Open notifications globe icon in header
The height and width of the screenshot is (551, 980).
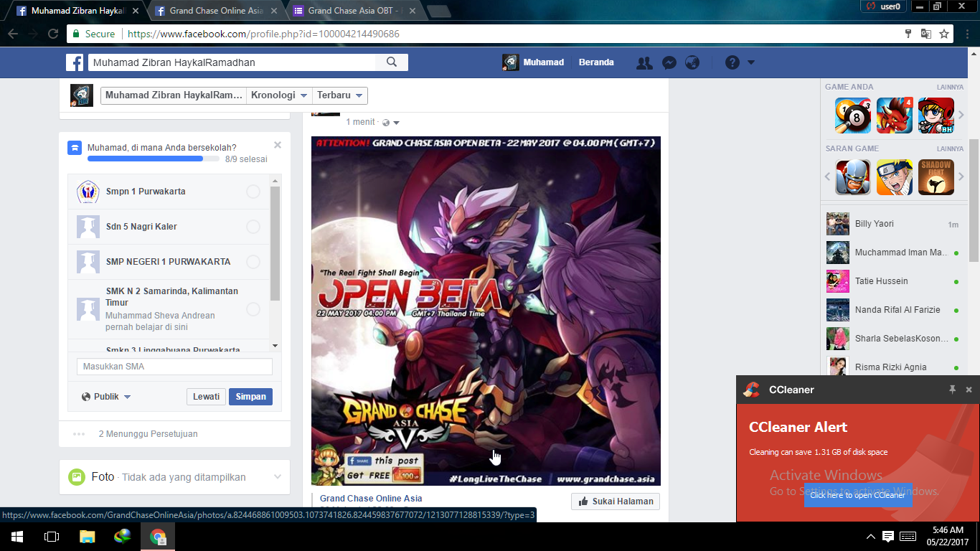[x=692, y=62]
